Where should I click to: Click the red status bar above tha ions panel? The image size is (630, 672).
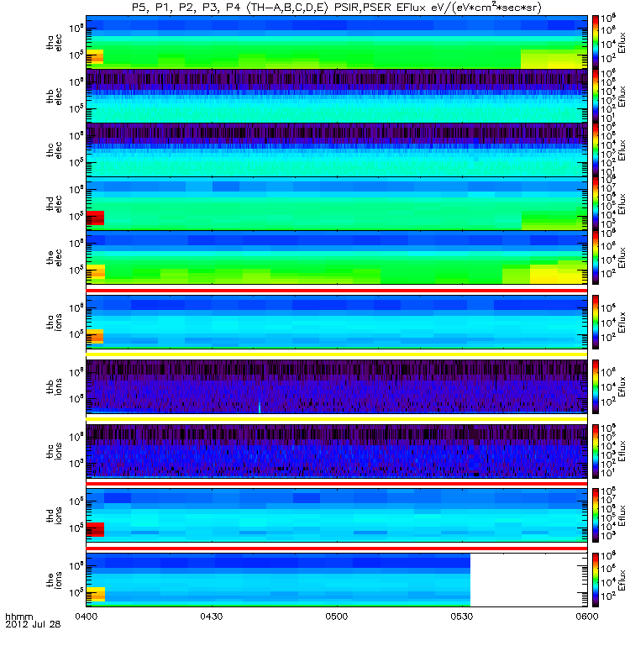click(337, 291)
